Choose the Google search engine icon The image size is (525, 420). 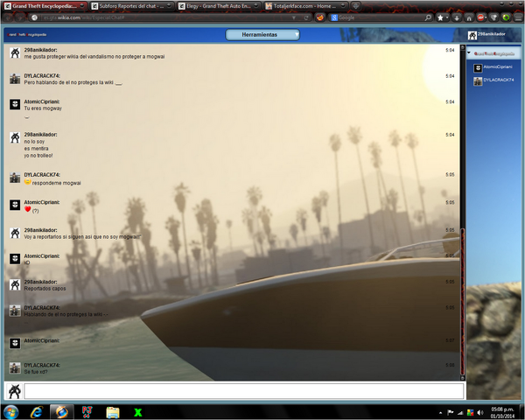(334, 17)
